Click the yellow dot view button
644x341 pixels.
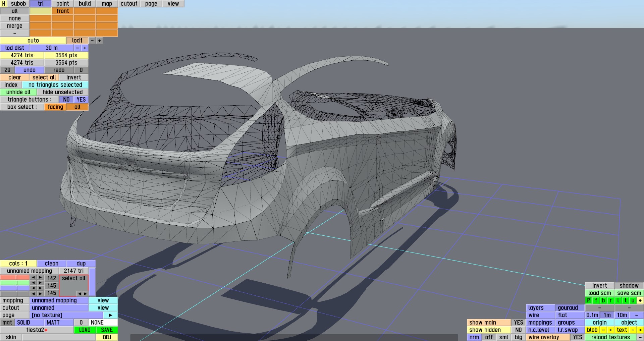[x=640, y=300]
